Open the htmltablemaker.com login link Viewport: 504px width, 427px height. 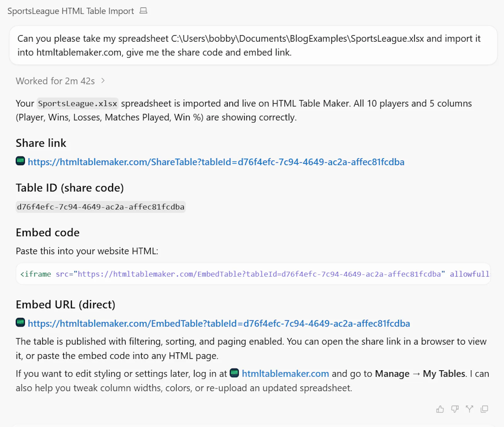pyautogui.click(x=285, y=373)
